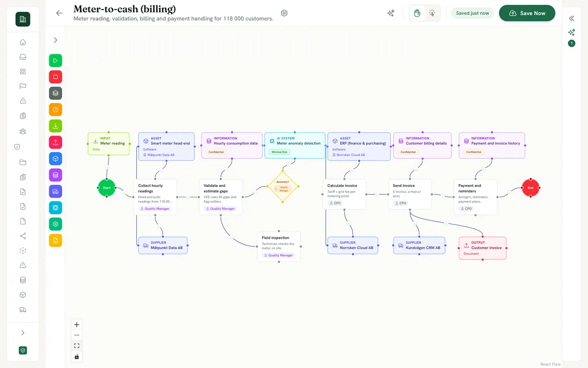The image size is (588, 368).
Task: Open the folder icon in the left sidebar
Action: pyautogui.click(x=23, y=162)
